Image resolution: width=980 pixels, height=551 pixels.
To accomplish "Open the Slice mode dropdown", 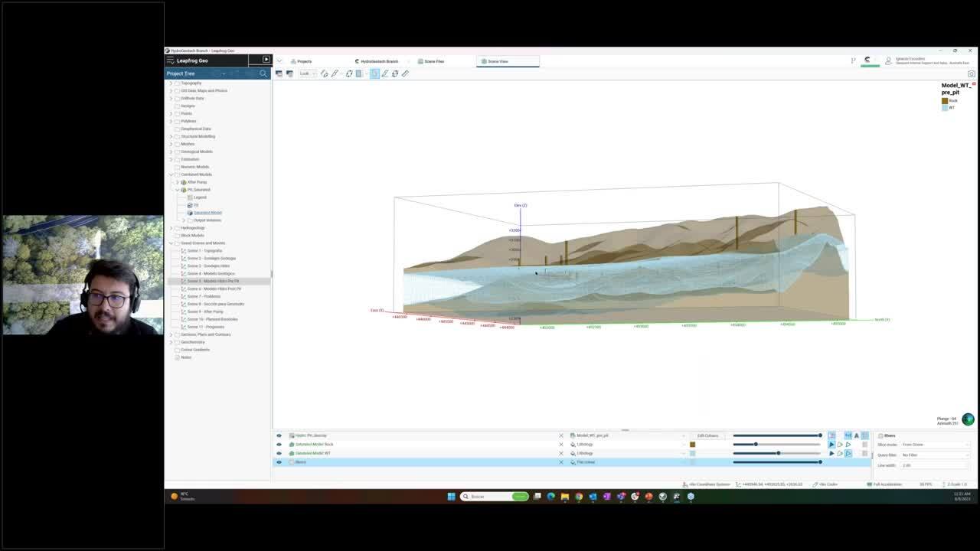I will tap(935, 445).
